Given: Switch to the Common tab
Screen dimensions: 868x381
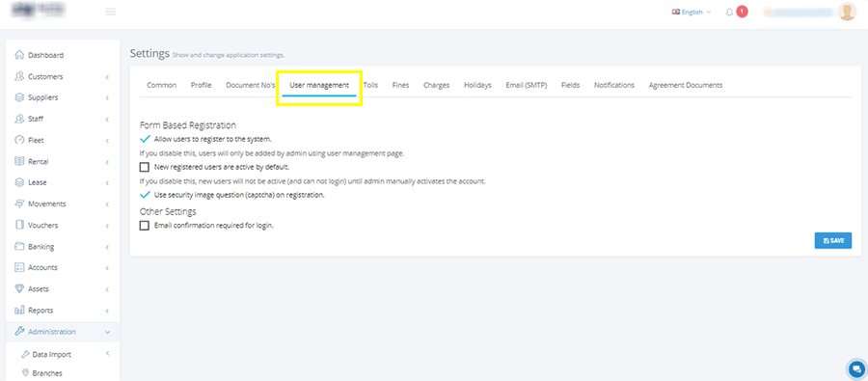Looking at the screenshot, I should pyautogui.click(x=162, y=85).
